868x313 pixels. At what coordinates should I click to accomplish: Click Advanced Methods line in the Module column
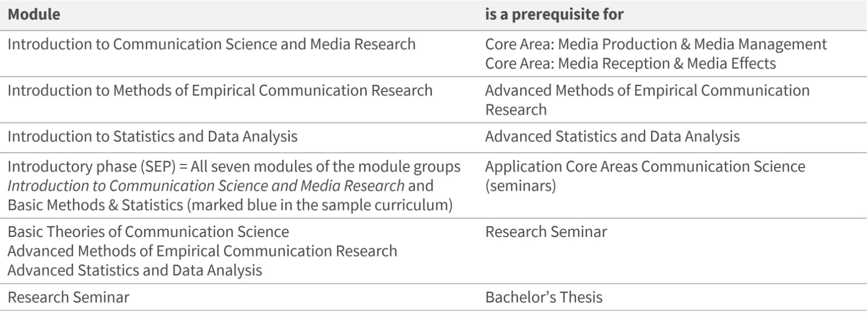[x=202, y=251]
